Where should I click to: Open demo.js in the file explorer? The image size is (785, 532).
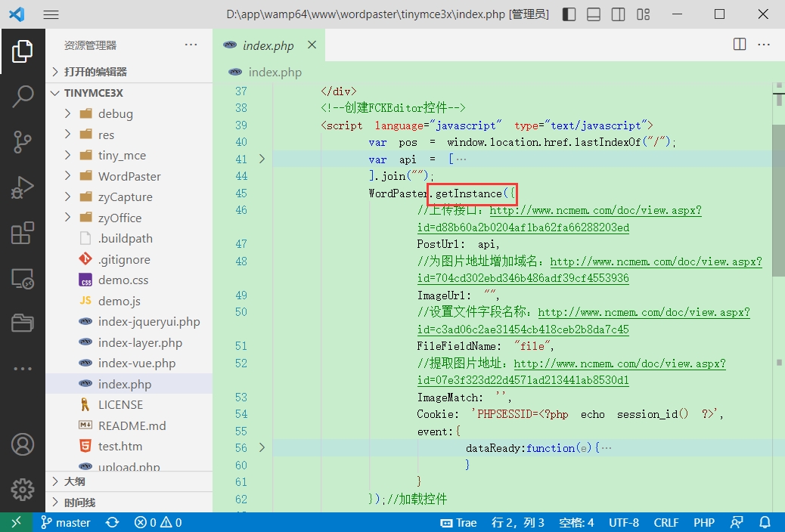pyautogui.click(x=119, y=301)
